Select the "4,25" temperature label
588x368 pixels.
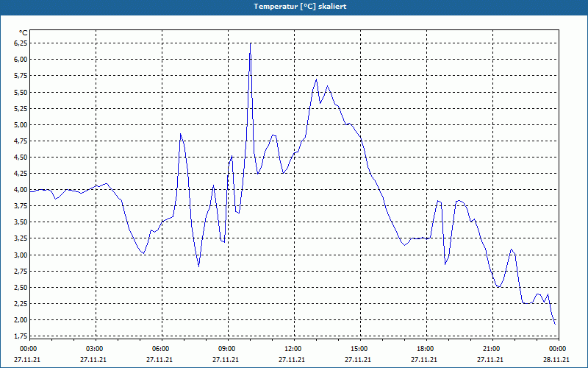pyautogui.click(x=21, y=174)
